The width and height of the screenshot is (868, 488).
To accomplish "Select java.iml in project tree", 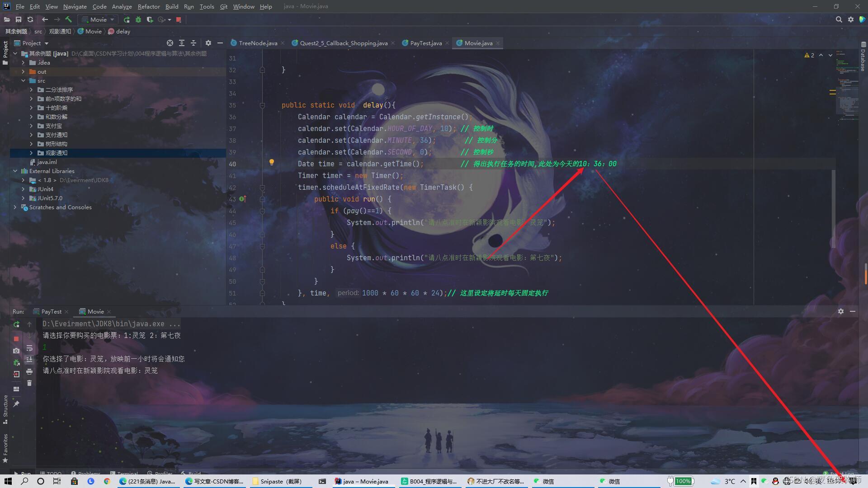I will pos(47,162).
